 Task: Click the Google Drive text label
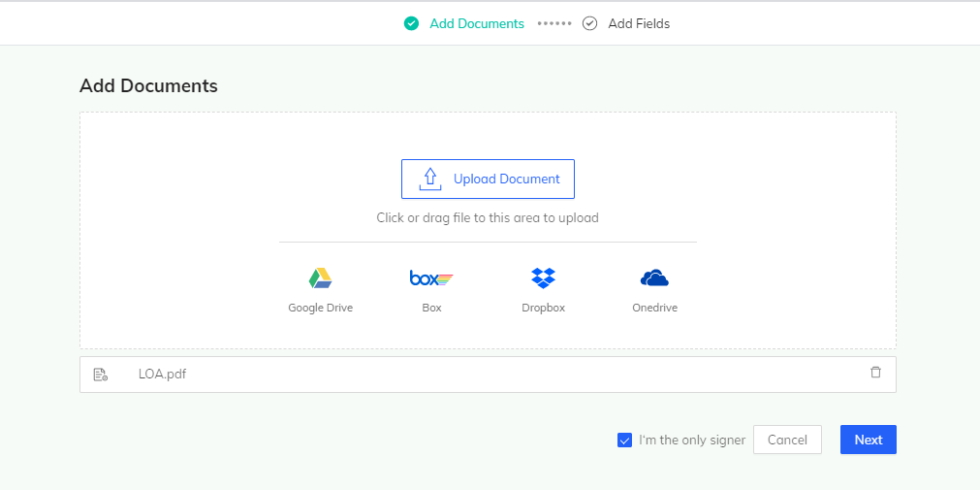click(320, 308)
